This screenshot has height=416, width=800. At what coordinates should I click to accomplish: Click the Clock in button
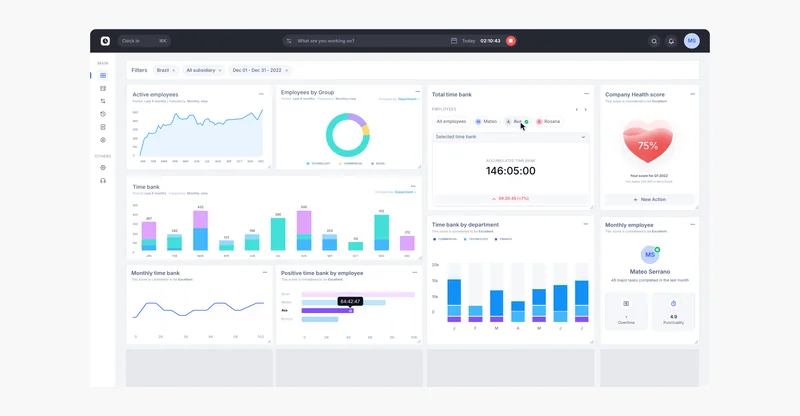pos(144,41)
